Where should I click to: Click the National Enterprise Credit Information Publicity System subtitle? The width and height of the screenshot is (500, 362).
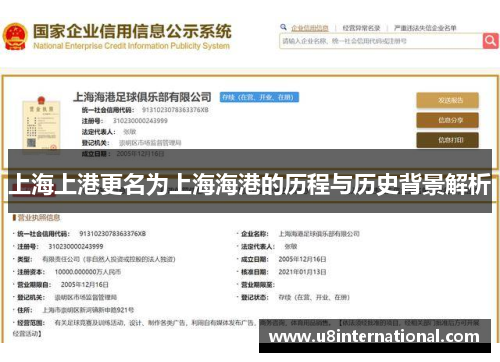pyautogui.click(x=131, y=46)
